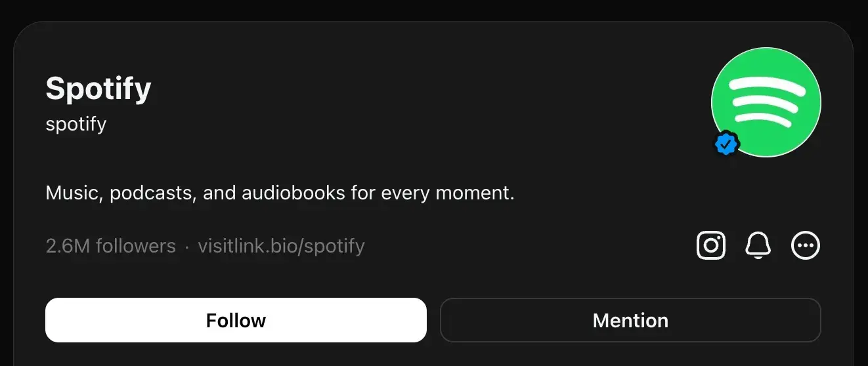The image size is (868, 366).
Task: Mention Spotify in a new thread
Action: (630, 320)
